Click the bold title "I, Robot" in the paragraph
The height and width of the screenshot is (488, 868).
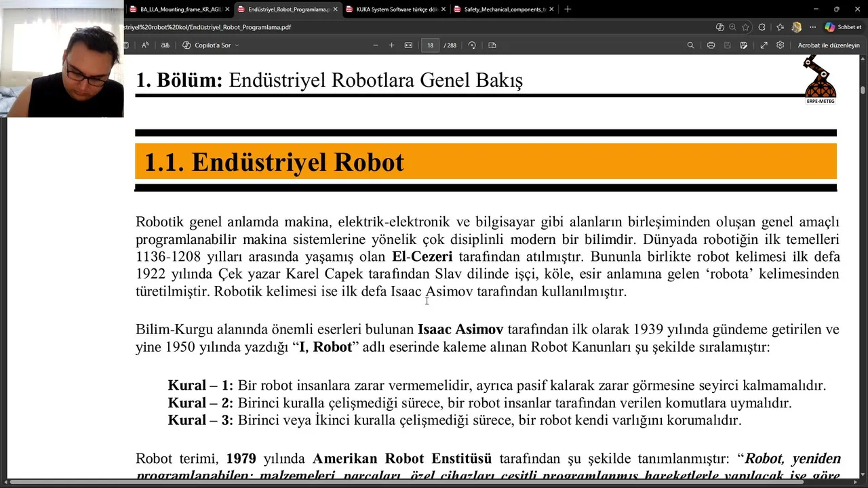point(325,347)
